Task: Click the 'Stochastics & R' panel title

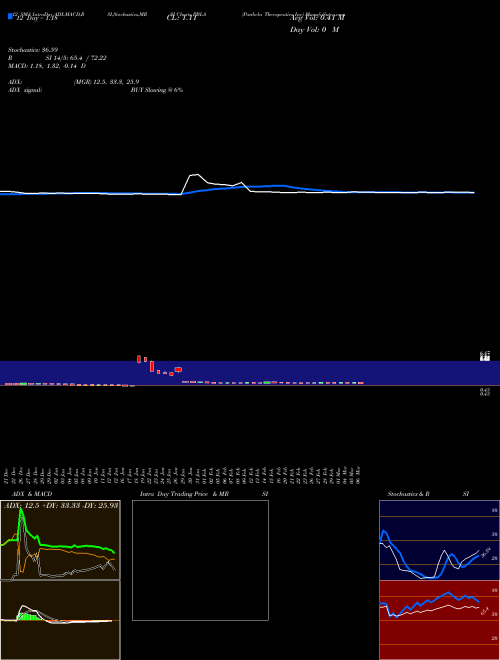Action: [408, 494]
